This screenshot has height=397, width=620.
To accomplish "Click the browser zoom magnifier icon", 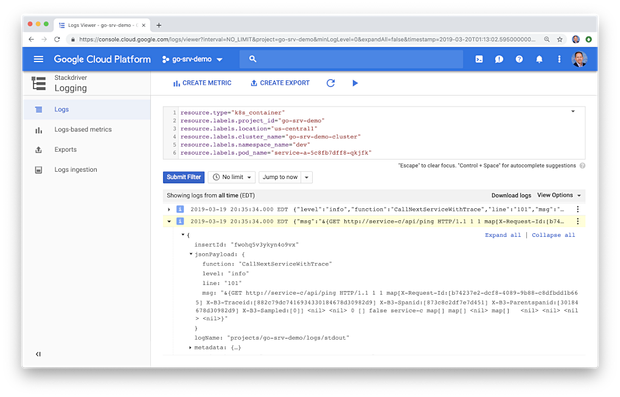I will coord(546,39).
